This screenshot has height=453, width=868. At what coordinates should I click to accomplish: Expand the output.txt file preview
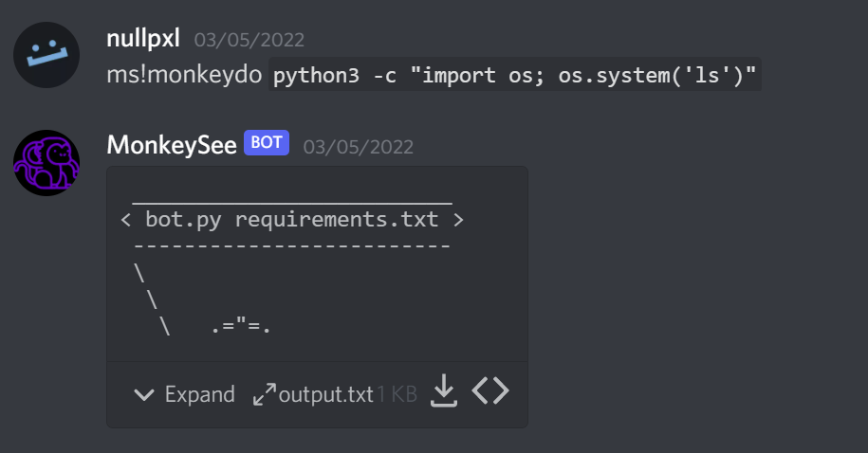pos(185,394)
